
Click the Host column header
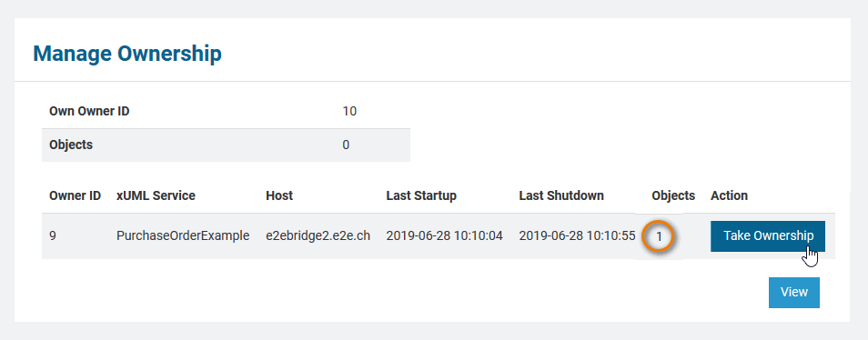click(279, 195)
